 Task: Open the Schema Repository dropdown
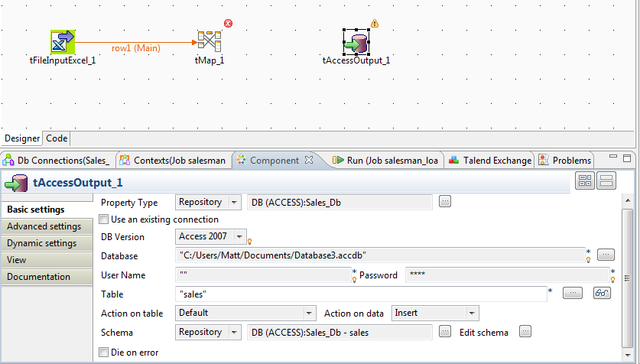coord(208,332)
